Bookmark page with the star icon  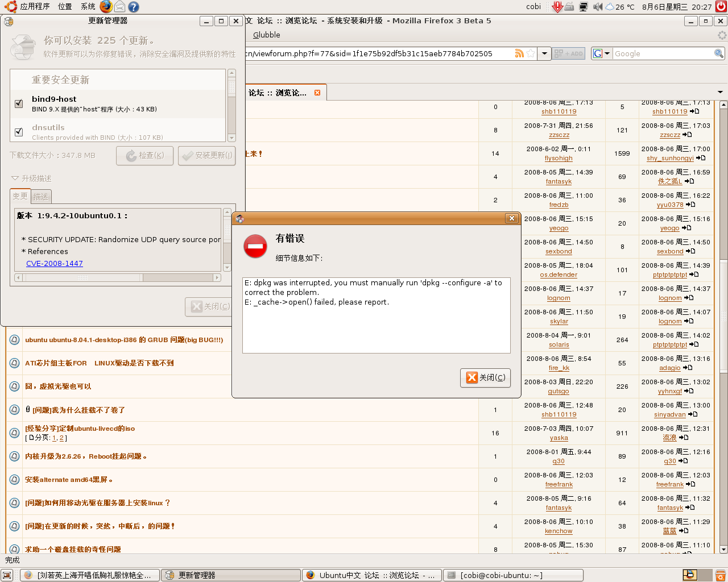531,53
